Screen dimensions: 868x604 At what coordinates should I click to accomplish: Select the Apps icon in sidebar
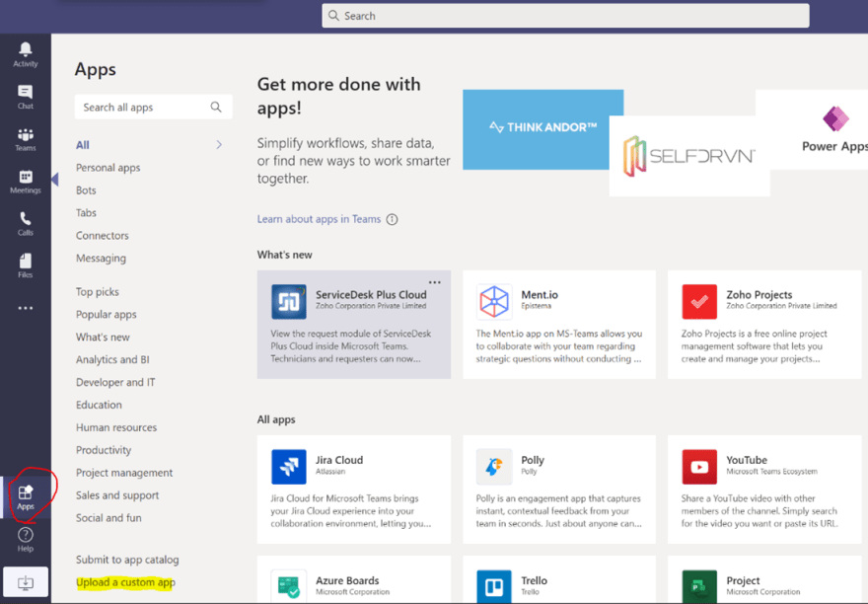[x=26, y=497]
